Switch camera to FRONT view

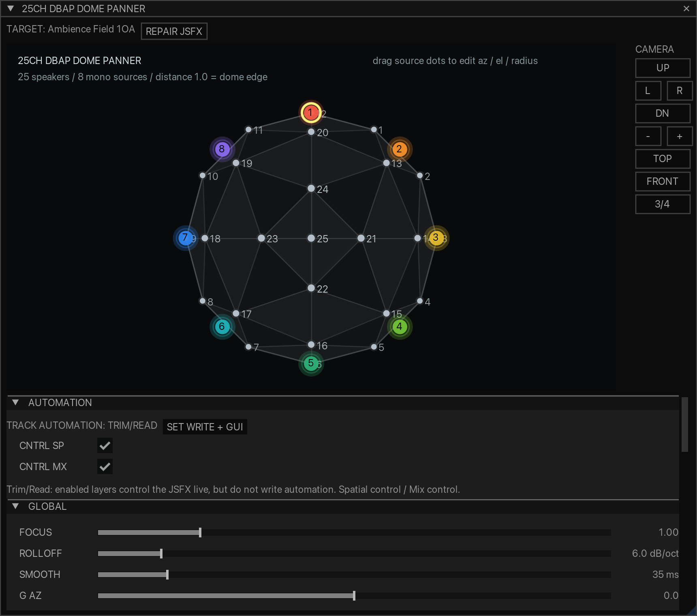tap(663, 181)
